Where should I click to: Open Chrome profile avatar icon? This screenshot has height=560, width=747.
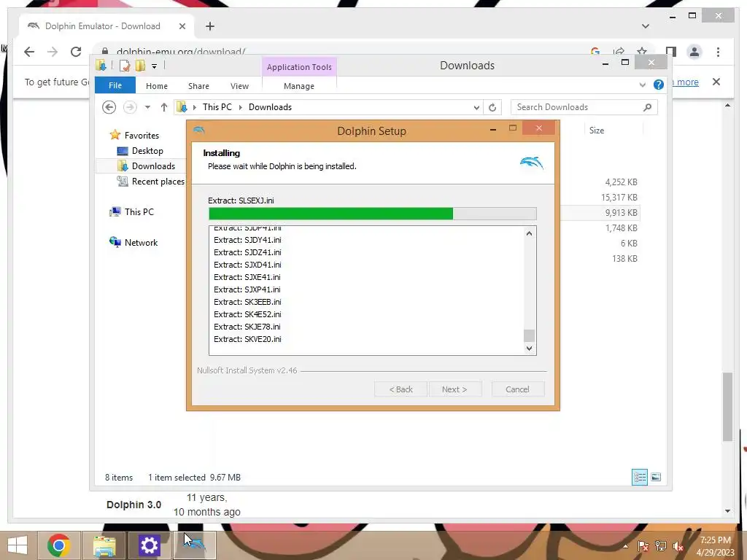click(x=694, y=52)
